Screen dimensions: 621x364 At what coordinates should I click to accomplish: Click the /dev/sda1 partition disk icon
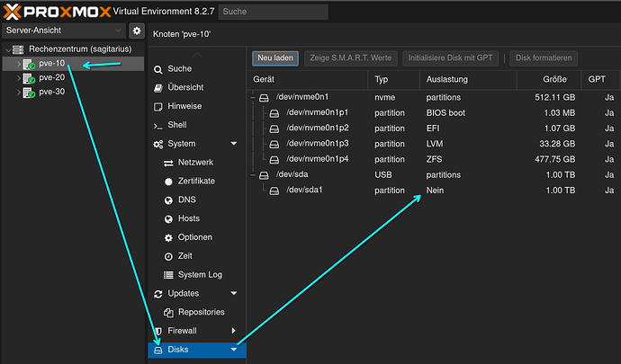(x=274, y=191)
